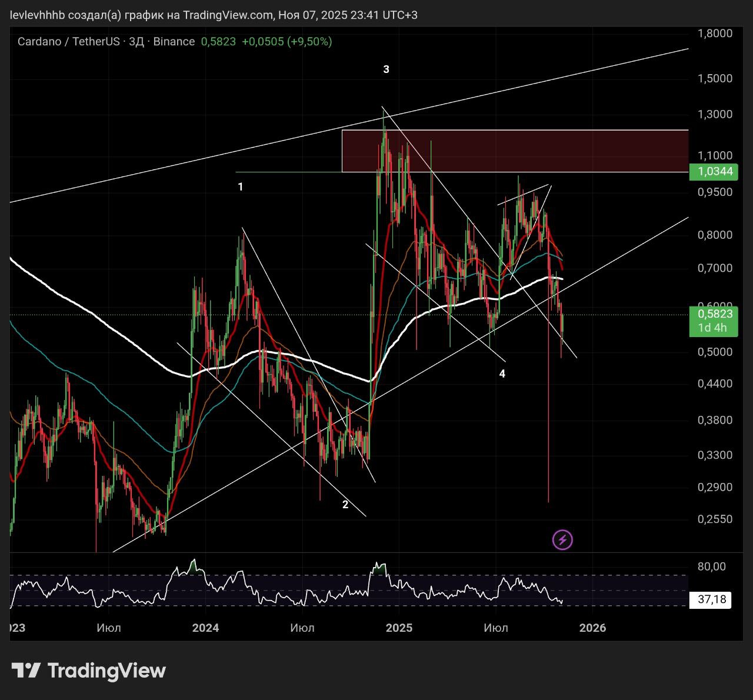Click the green 0,5823 current price label
Viewport: 753px width, 700px height.
pos(714,314)
